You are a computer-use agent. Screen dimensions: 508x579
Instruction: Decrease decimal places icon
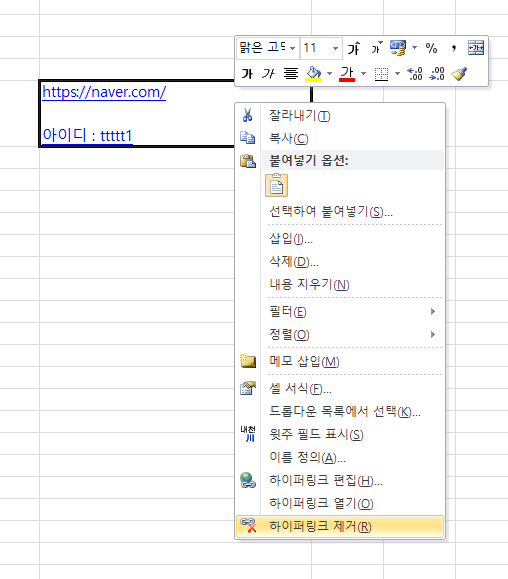tap(437, 74)
